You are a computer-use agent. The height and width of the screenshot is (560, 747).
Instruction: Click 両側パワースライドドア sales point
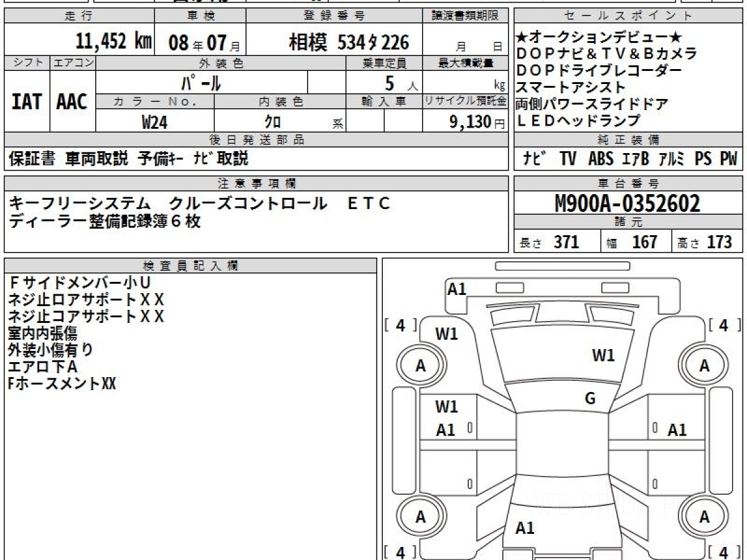coord(592,104)
